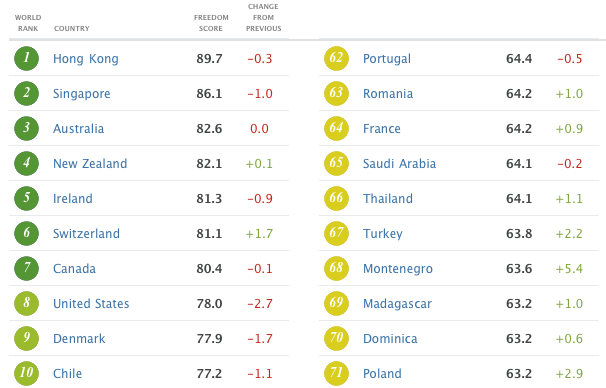
Task: Select the rank 65 badge for Saudi Arabia
Action: (x=336, y=163)
